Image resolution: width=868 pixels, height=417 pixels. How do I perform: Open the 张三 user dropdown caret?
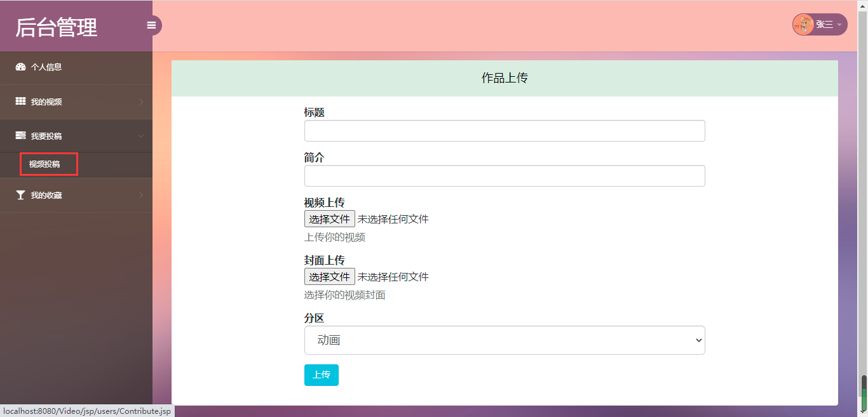pos(839,25)
